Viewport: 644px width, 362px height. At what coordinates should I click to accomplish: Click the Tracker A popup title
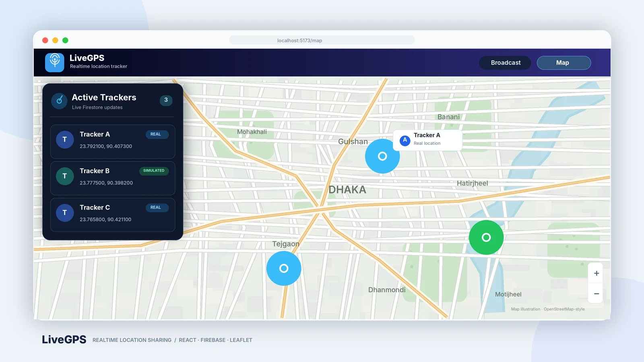[x=427, y=135]
